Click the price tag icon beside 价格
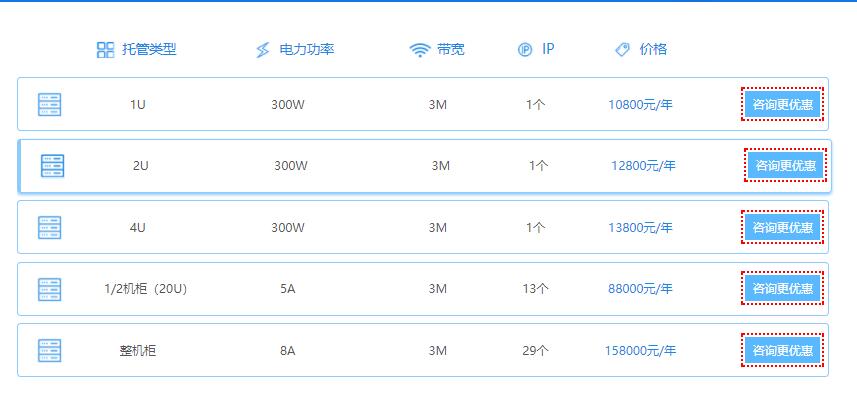The width and height of the screenshot is (857, 397). tap(622, 50)
